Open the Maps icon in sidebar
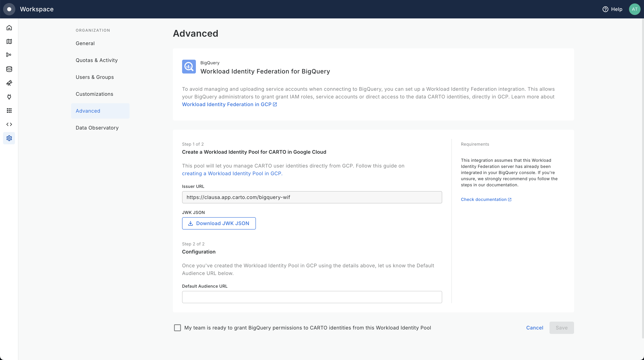Image resolution: width=644 pixels, height=360 pixels. click(9, 42)
